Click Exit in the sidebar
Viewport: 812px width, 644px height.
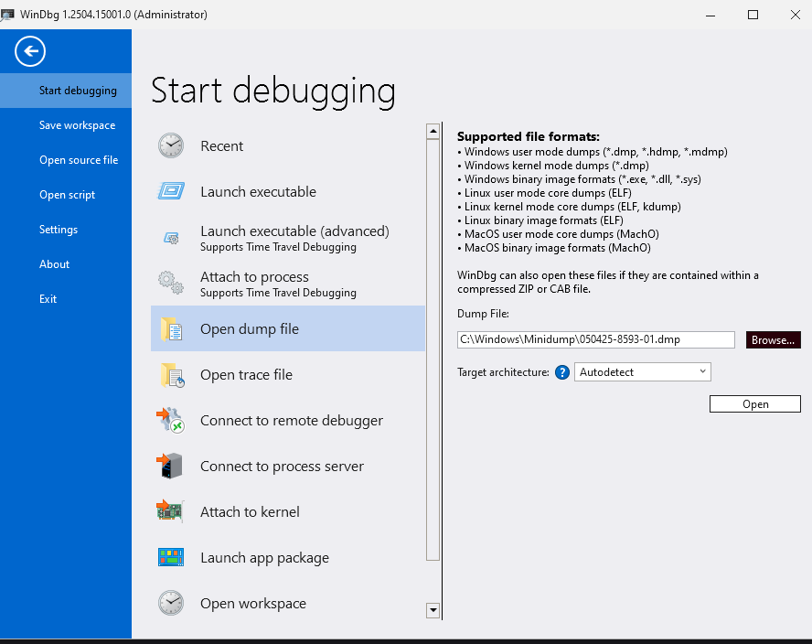(66, 299)
